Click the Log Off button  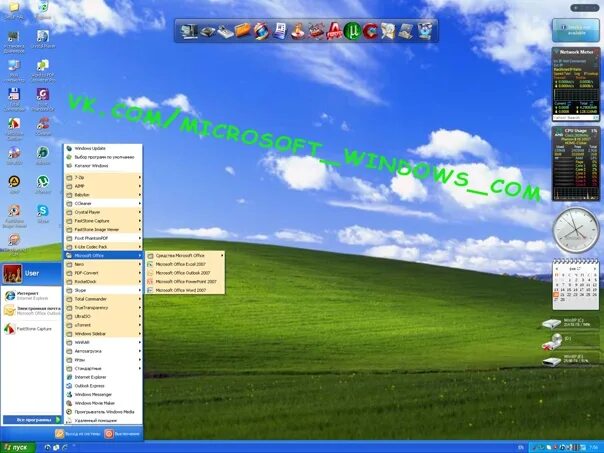click(78, 434)
